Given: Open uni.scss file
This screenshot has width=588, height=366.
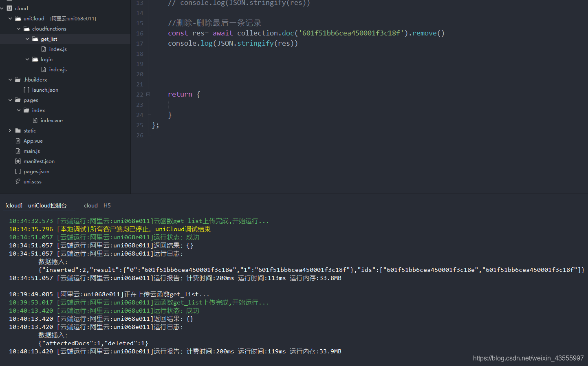Looking at the screenshot, I should pos(33,181).
